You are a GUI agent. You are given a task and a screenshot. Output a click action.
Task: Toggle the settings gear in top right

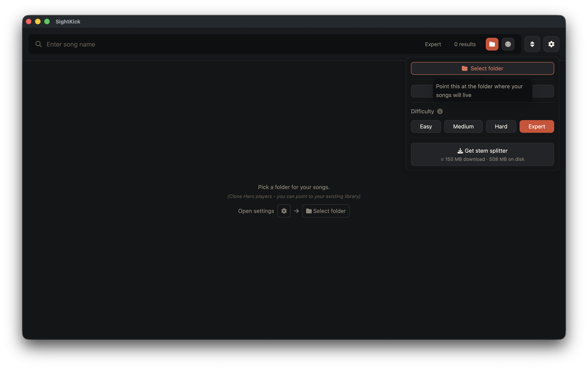551,44
